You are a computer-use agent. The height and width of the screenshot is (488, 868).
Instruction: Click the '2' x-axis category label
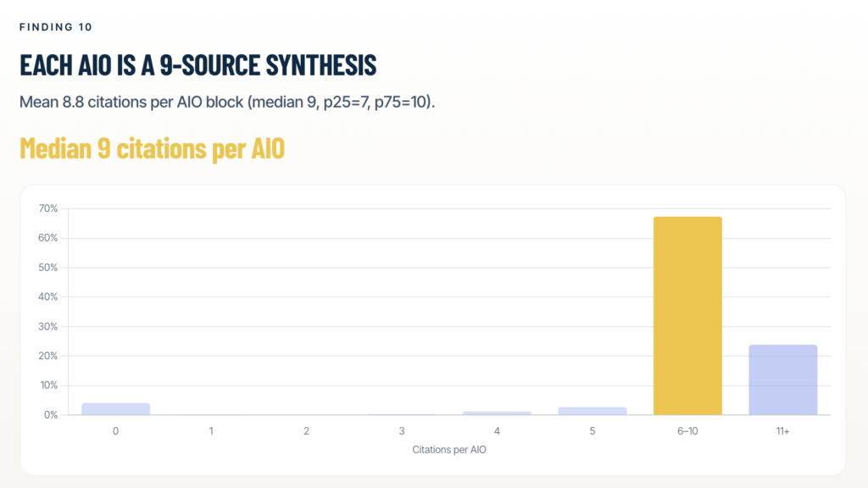click(x=306, y=431)
